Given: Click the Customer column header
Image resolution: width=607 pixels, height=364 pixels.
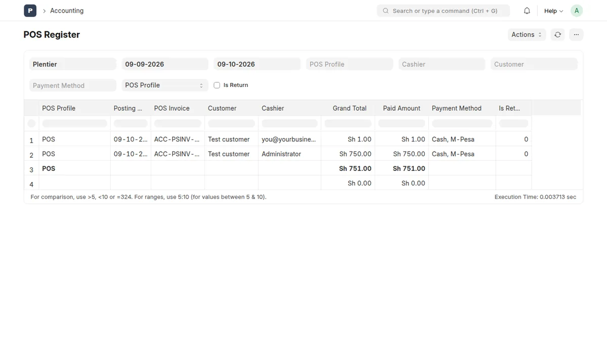Looking at the screenshot, I should (231, 108).
